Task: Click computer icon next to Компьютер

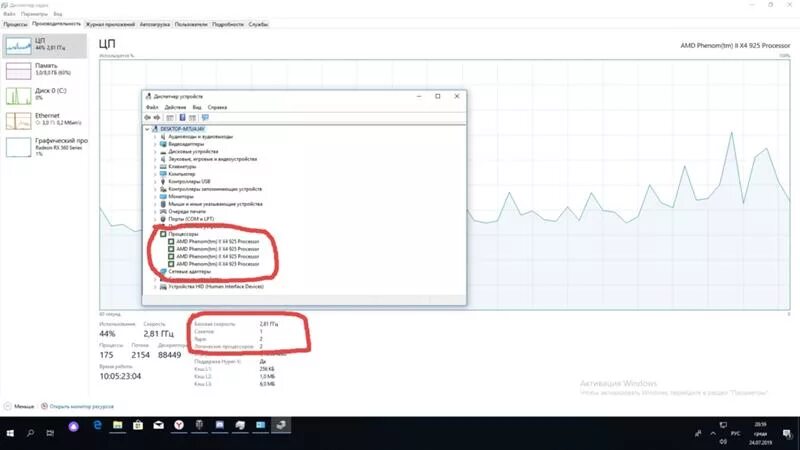Action: pos(163,174)
